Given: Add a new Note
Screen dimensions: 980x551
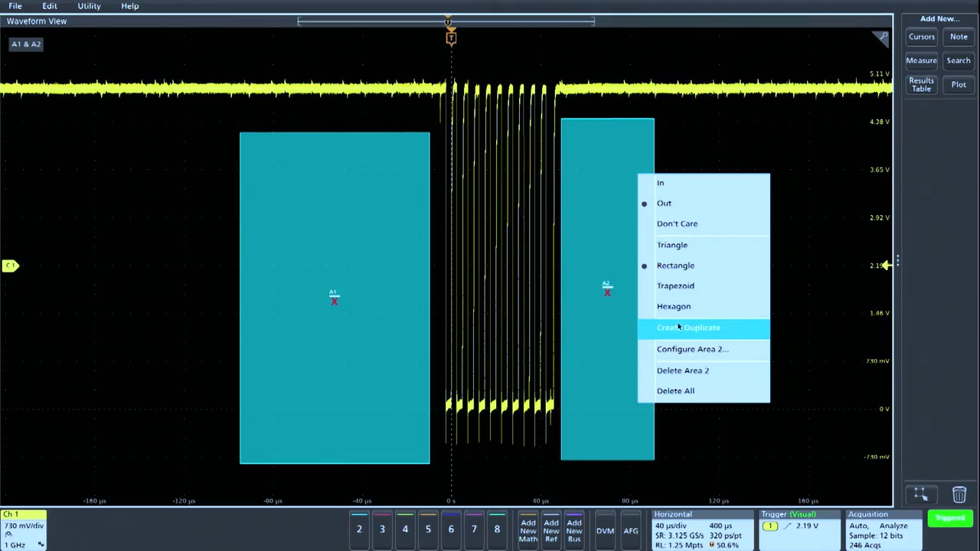Looking at the screenshot, I should coord(959,37).
